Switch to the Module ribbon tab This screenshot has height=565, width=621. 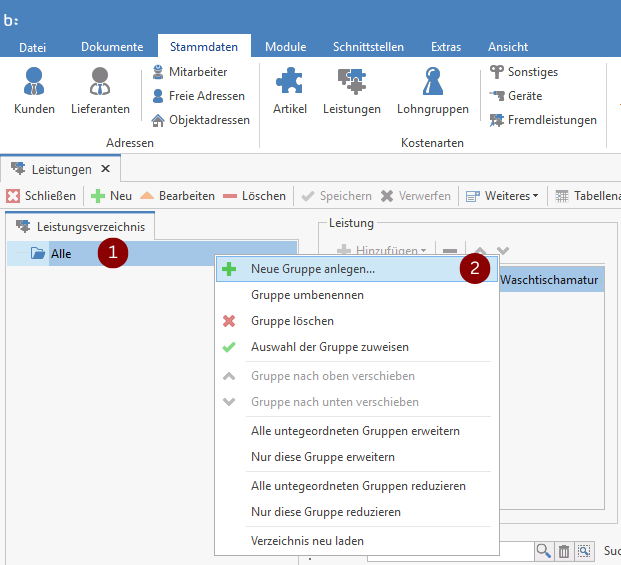click(286, 47)
